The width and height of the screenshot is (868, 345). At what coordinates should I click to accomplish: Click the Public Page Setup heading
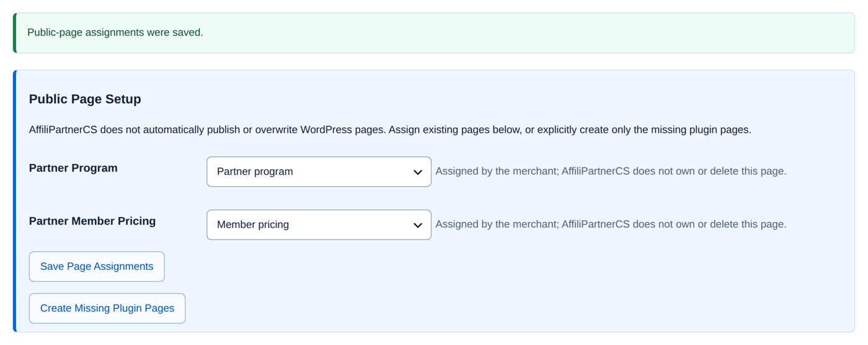click(x=85, y=99)
